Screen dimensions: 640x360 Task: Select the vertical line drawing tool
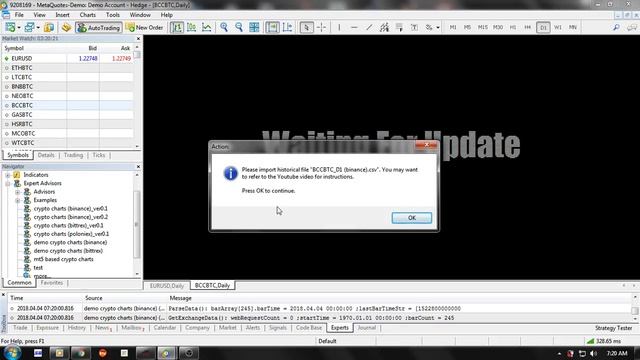pos(339,27)
